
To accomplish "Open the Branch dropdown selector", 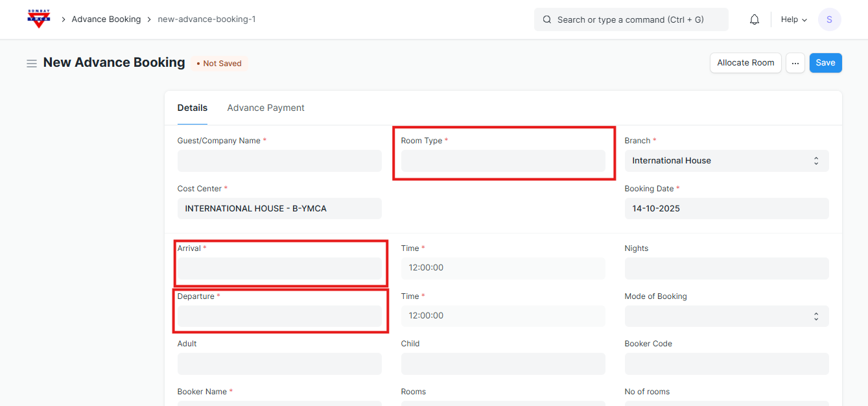I will tap(726, 161).
